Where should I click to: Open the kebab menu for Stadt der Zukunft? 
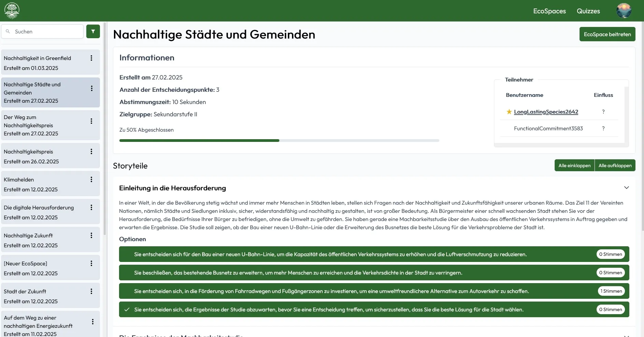tap(91, 292)
